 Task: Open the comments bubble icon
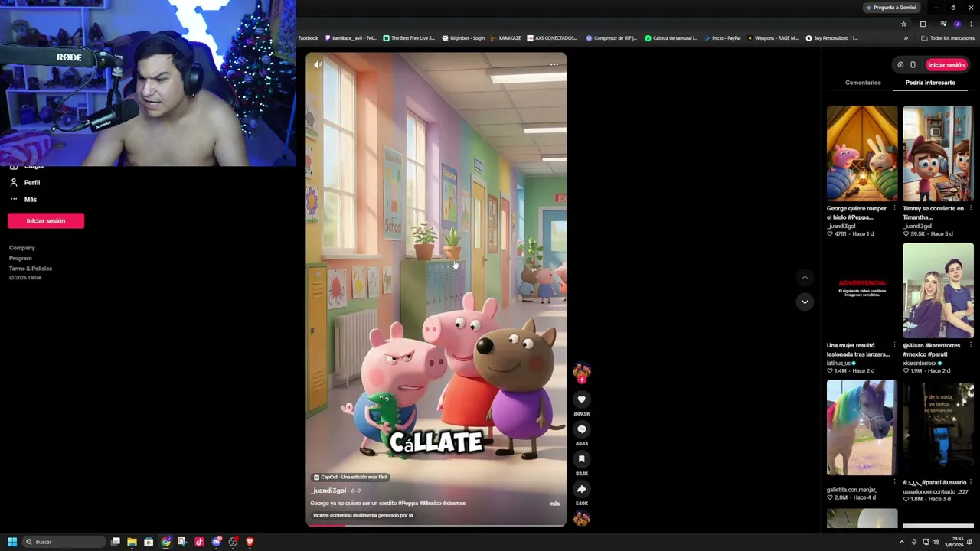pyautogui.click(x=582, y=429)
